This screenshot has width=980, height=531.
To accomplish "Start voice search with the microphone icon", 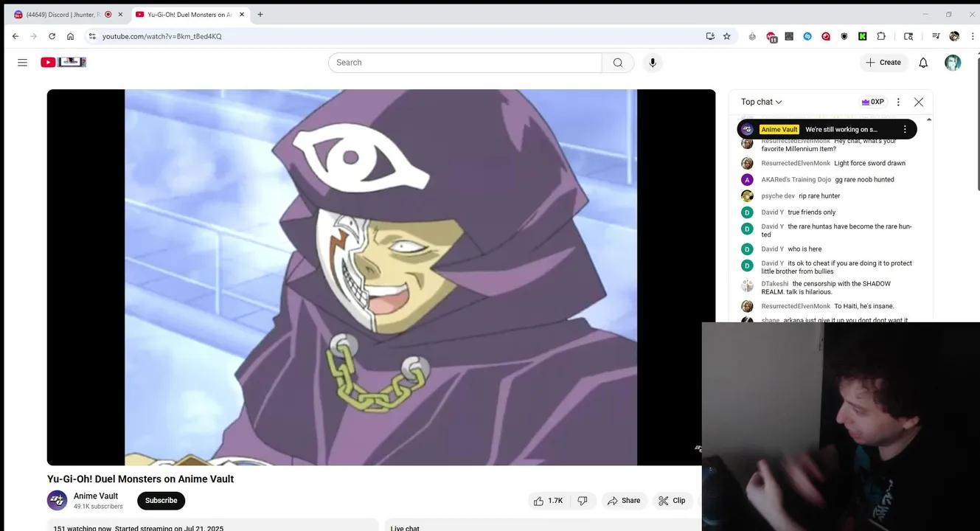I will (x=653, y=63).
